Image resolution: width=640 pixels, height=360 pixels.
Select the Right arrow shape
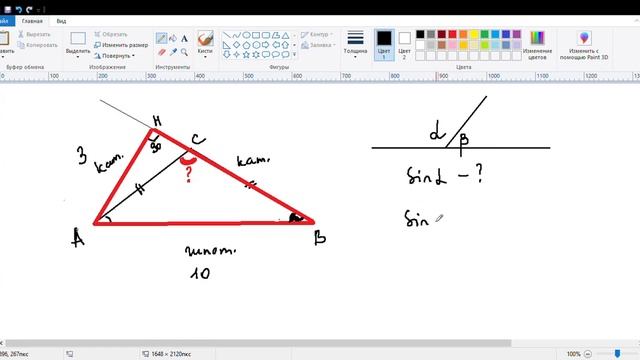pos(266,45)
